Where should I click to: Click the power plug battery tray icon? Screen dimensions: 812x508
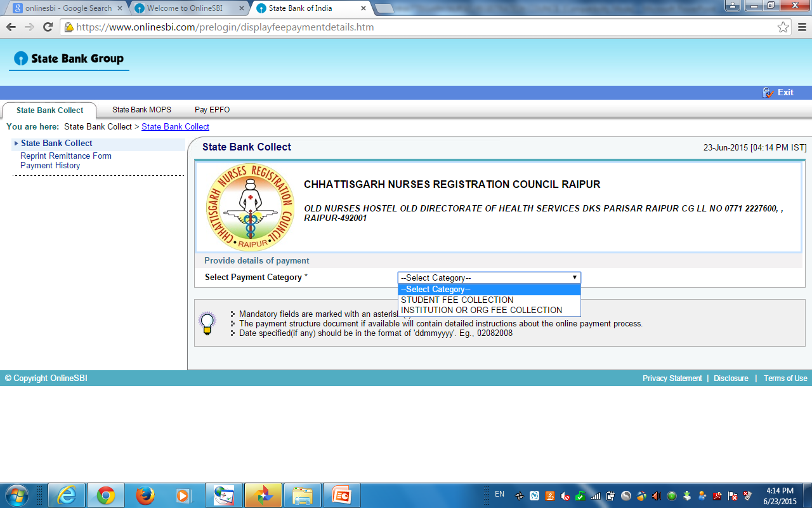pyautogui.click(x=611, y=495)
